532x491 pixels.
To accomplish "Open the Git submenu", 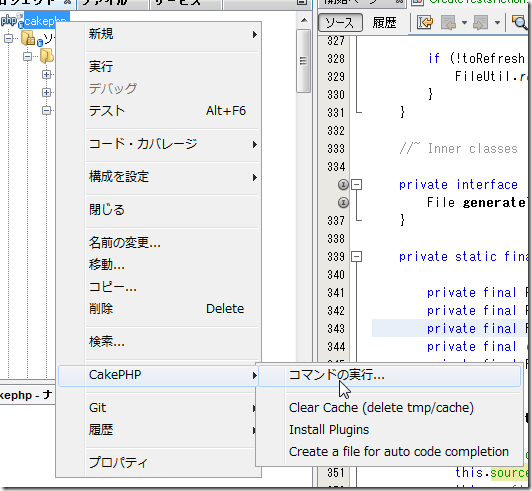I will pyautogui.click(x=158, y=408).
